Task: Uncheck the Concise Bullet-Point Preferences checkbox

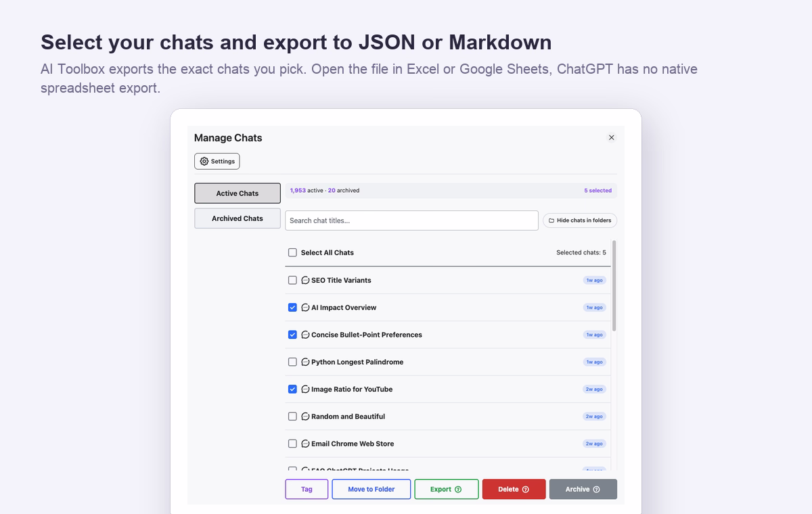Action: (292, 335)
